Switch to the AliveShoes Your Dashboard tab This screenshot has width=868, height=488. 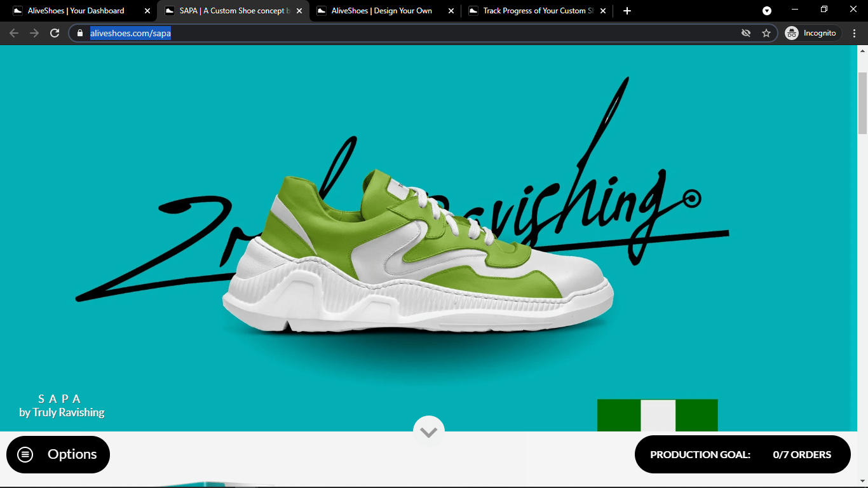tap(76, 11)
